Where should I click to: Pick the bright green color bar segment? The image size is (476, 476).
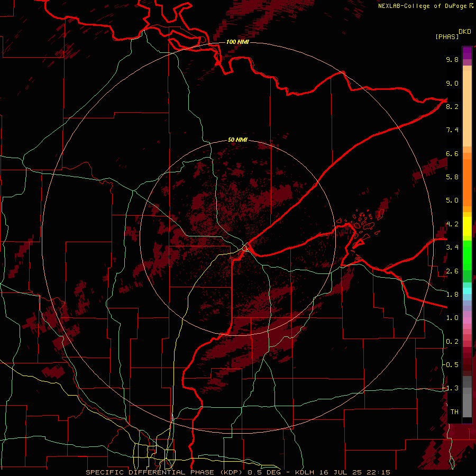(467, 255)
